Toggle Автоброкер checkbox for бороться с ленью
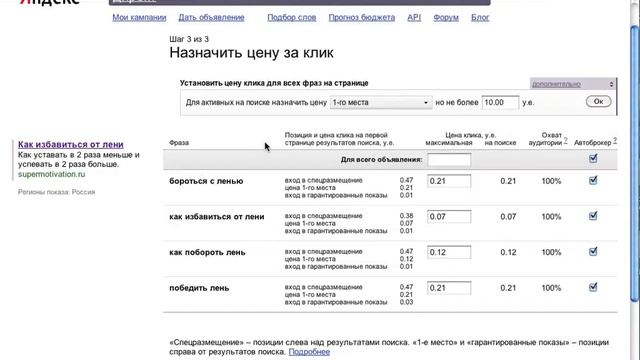640x360 pixels. 593,180
